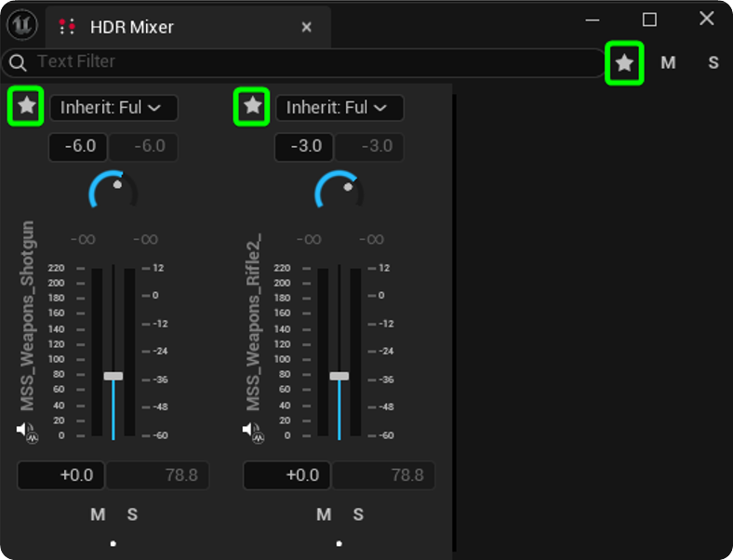
Task: Click the dot indicator below Shotgun channel
Action: pos(113,543)
